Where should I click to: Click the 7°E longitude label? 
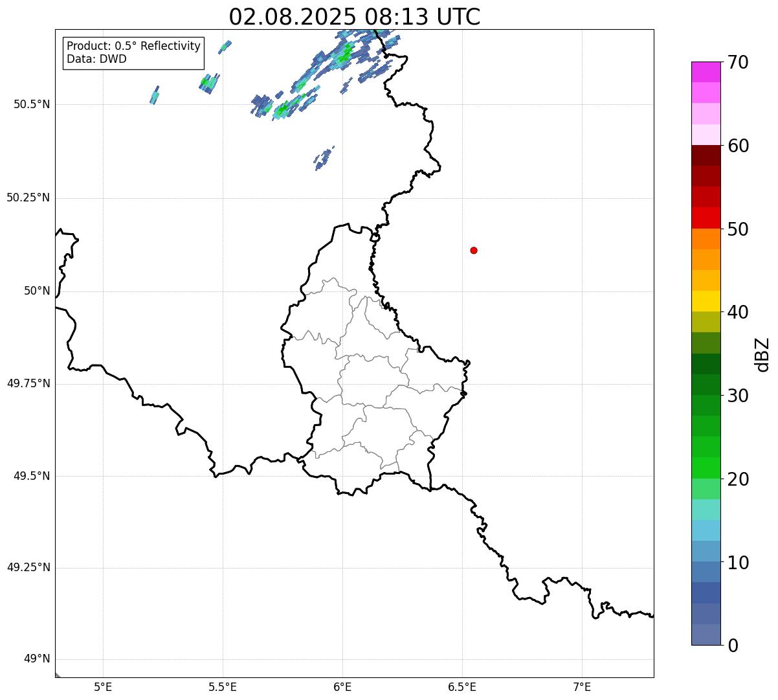[x=583, y=686]
